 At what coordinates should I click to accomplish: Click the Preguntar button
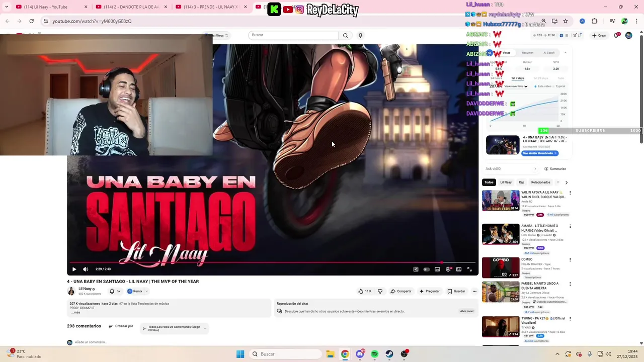(429, 291)
